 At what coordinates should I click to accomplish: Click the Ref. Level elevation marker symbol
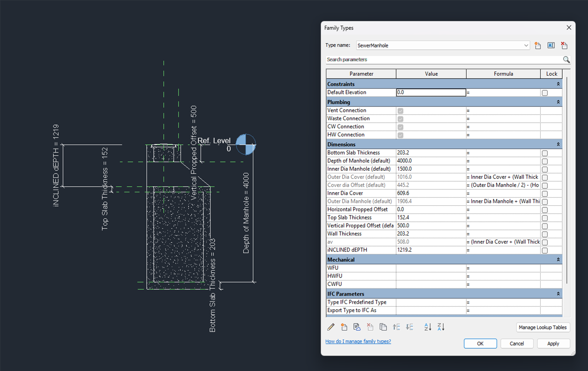tap(246, 145)
